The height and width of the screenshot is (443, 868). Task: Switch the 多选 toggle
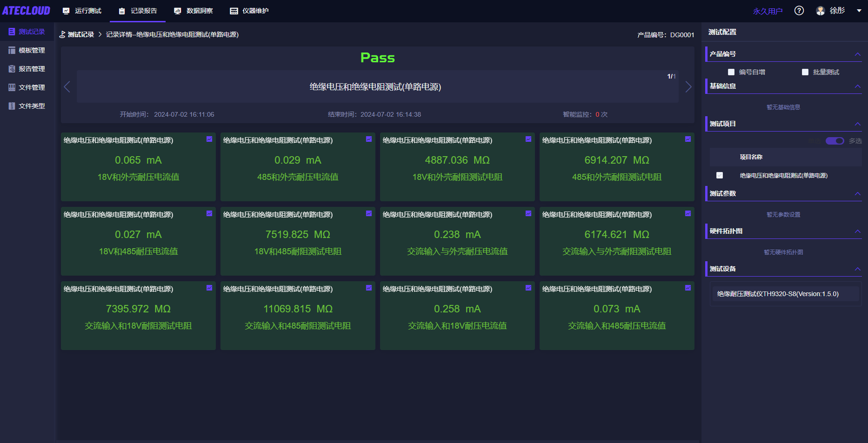click(x=835, y=141)
